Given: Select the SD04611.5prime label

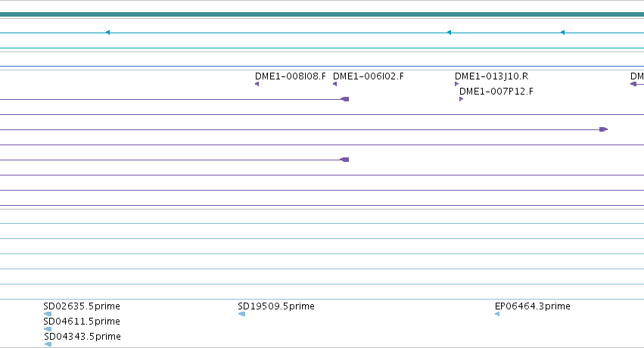Looking at the screenshot, I should [82, 322].
